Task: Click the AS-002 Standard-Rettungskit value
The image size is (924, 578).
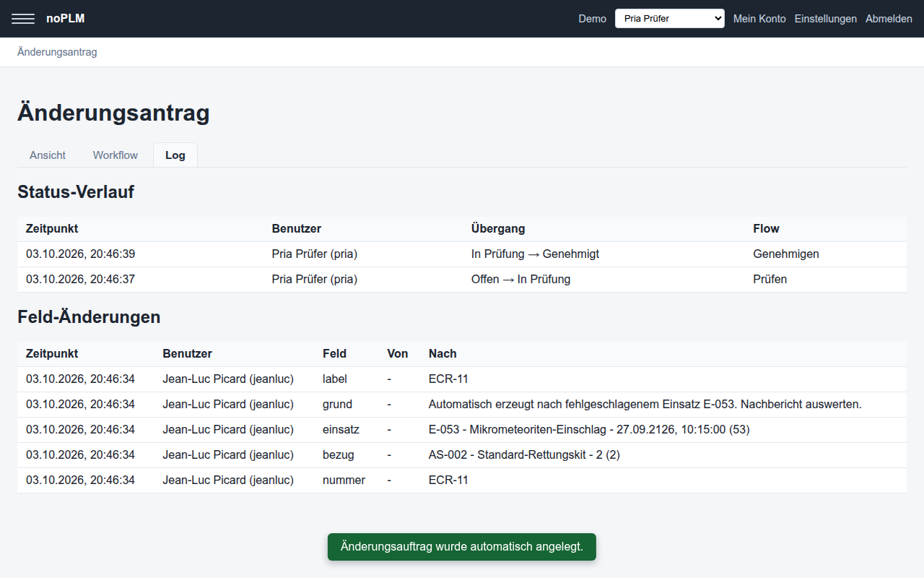Action: pos(524,454)
